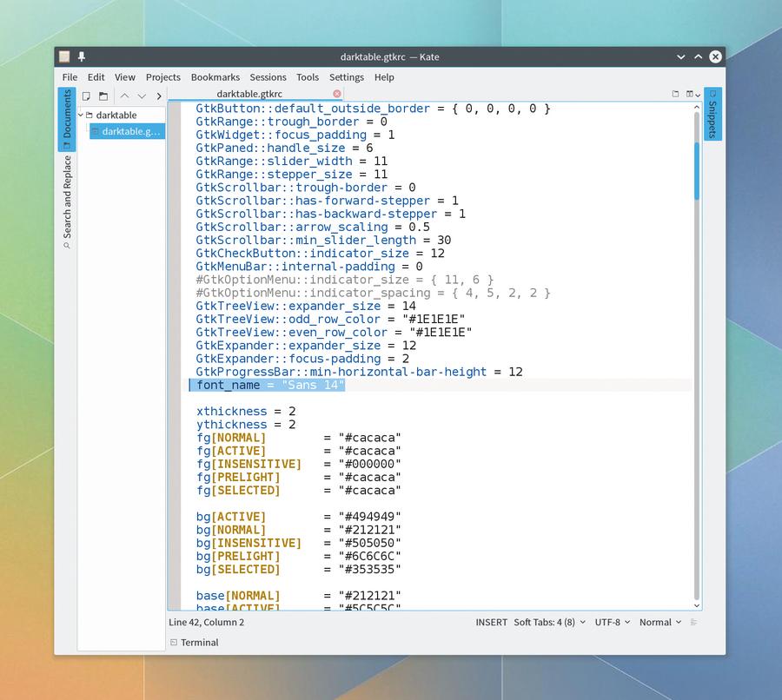The height and width of the screenshot is (700, 782).
Task: Click the GtkScrollbar::arrow_scaling = 0.5 line
Action: click(x=313, y=227)
